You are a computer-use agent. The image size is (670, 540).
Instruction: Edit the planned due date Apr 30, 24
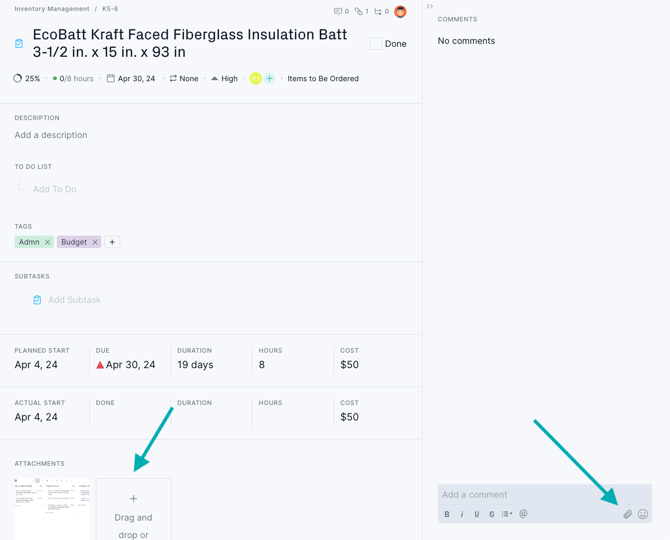click(130, 365)
